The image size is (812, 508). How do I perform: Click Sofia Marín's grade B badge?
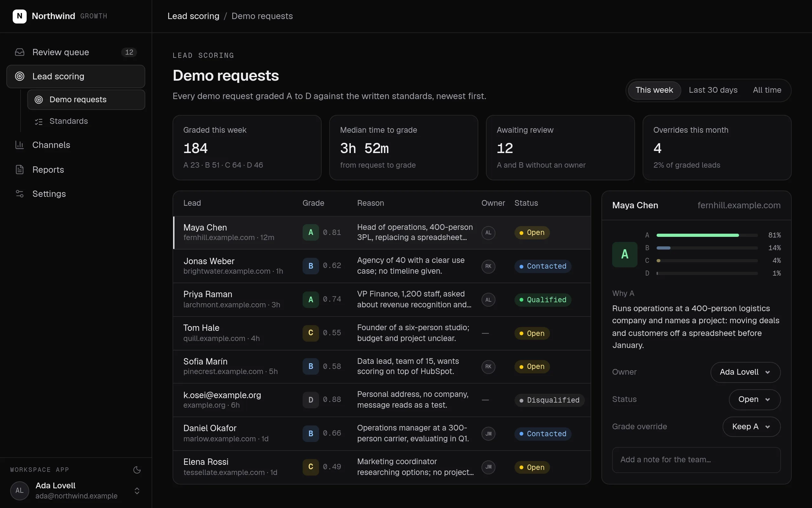click(x=311, y=366)
